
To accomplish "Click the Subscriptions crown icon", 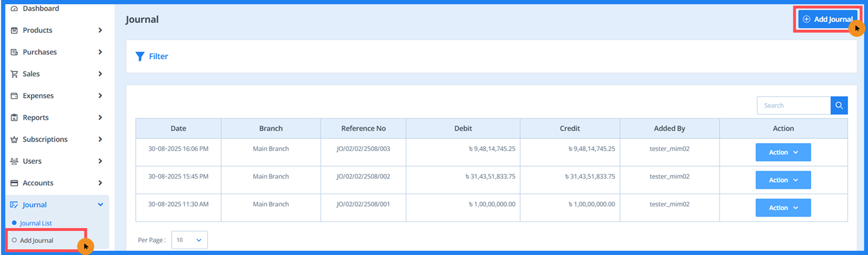I will coord(14,139).
